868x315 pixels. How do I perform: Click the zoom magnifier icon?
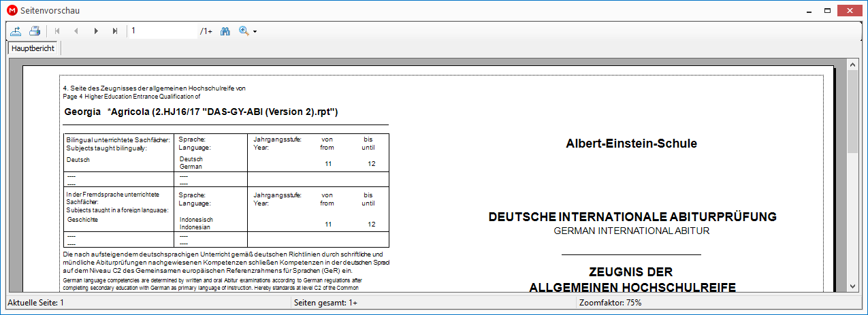[244, 31]
